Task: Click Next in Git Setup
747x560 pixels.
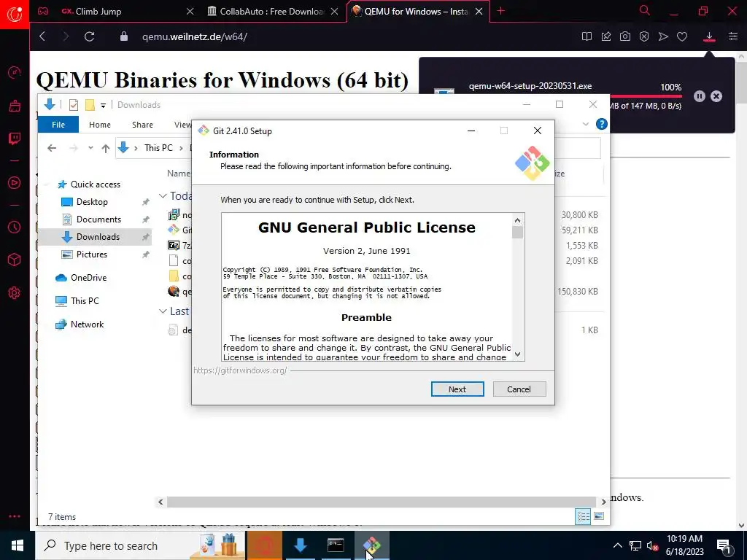Action: 457,389
